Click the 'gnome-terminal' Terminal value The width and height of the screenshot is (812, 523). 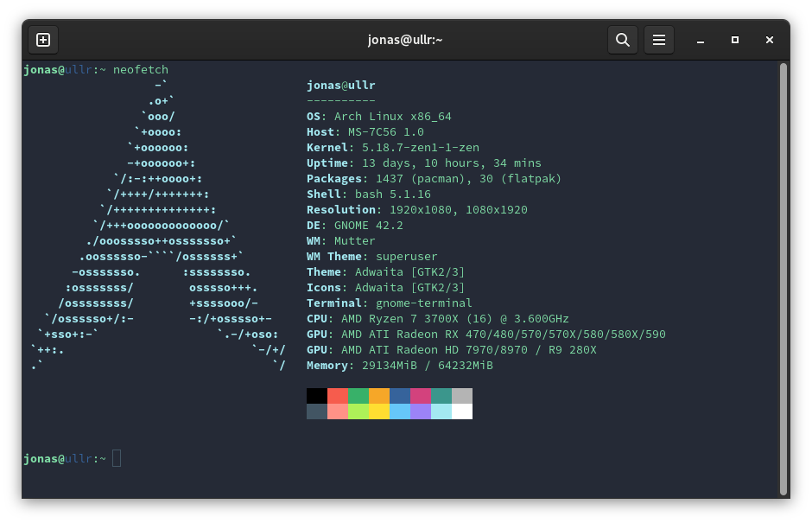(423, 303)
